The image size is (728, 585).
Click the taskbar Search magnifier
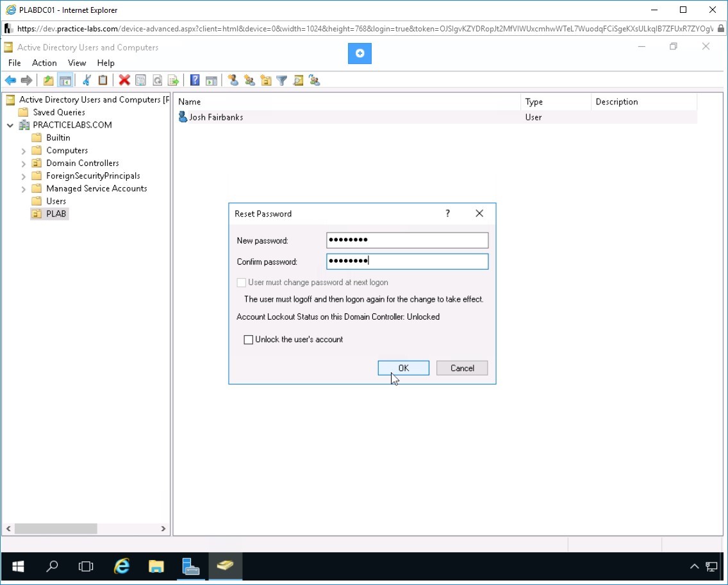pos(52,566)
